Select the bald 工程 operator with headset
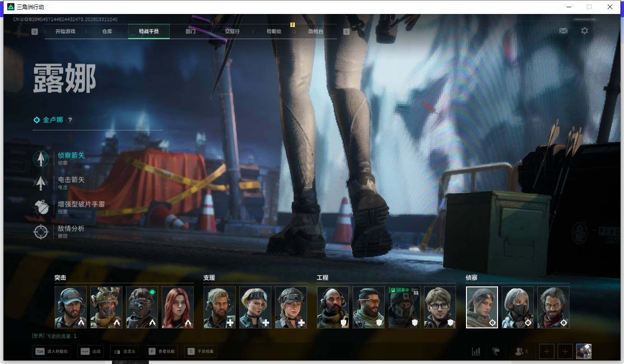This screenshot has width=624, height=364. pos(333,307)
